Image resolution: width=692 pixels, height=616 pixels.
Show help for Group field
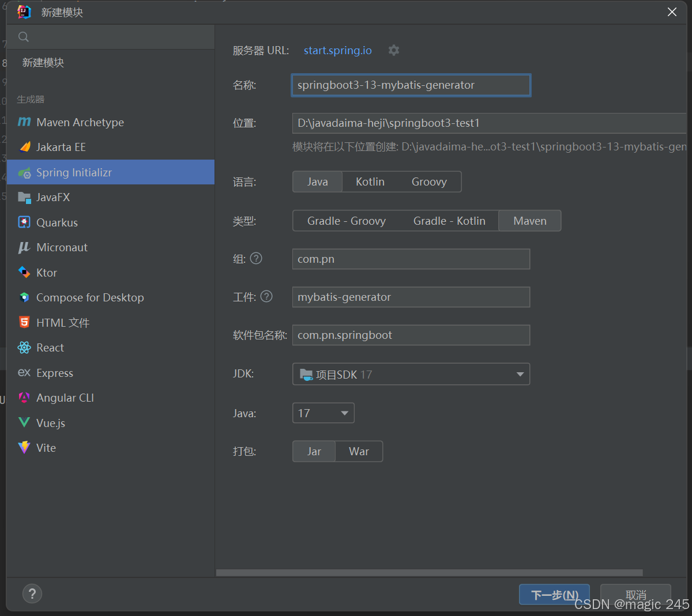256,258
